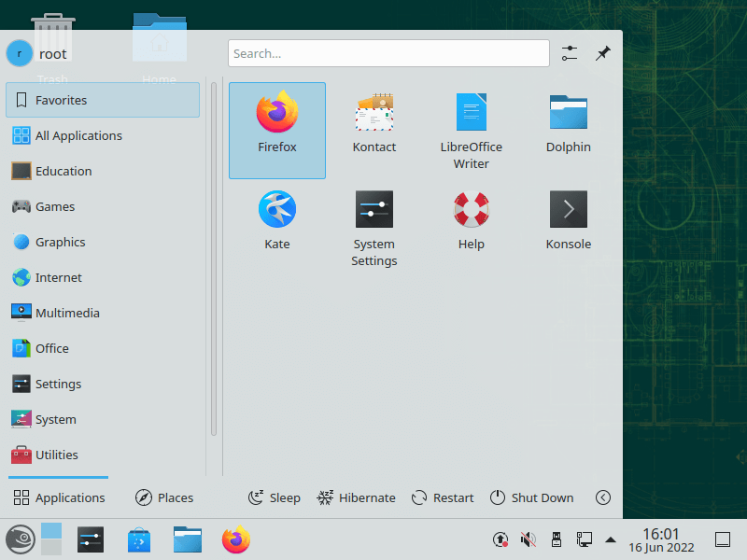Pin the launcher open with the pin icon
The height and width of the screenshot is (560, 747).
tap(602, 53)
